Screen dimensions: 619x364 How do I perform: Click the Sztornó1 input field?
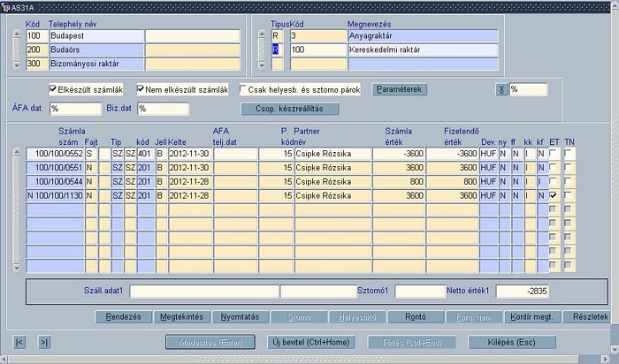point(420,291)
